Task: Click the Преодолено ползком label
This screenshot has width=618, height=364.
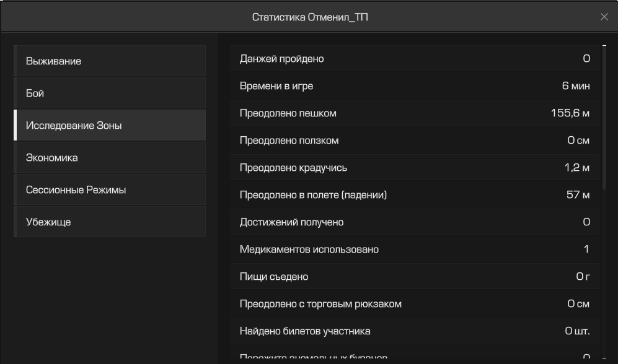Action: click(289, 141)
